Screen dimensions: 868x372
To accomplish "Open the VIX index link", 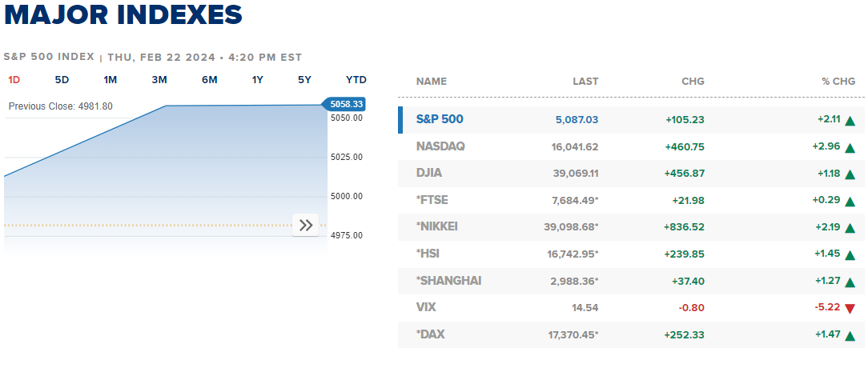I will click(x=426, y=307).
